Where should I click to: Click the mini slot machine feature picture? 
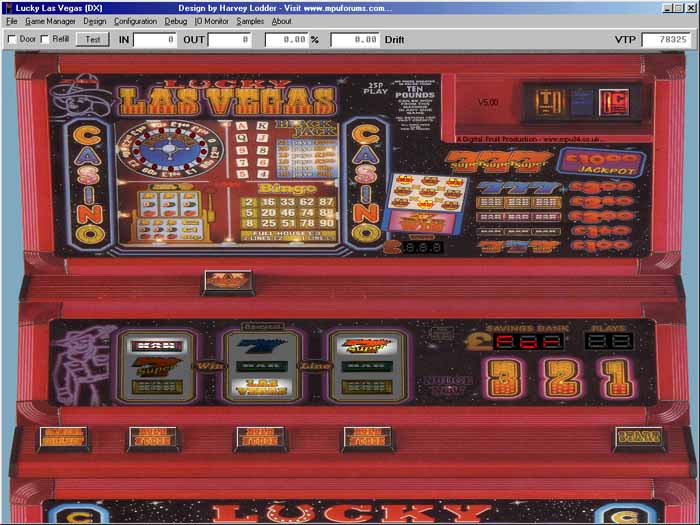tap(173, 212)
